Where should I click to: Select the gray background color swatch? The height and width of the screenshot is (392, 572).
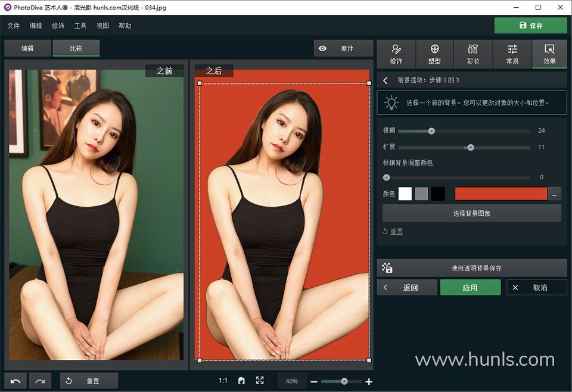point(421,194)
